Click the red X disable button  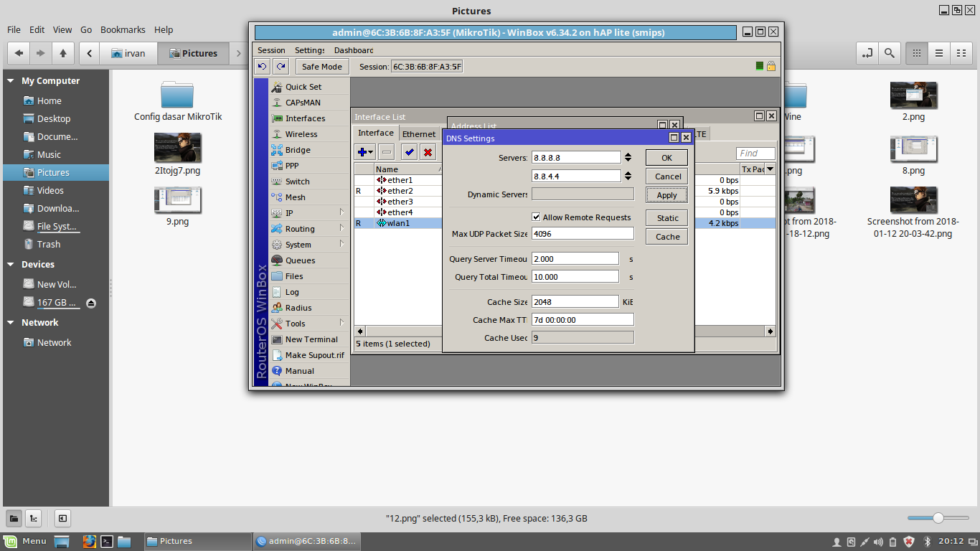click(428, 151)
